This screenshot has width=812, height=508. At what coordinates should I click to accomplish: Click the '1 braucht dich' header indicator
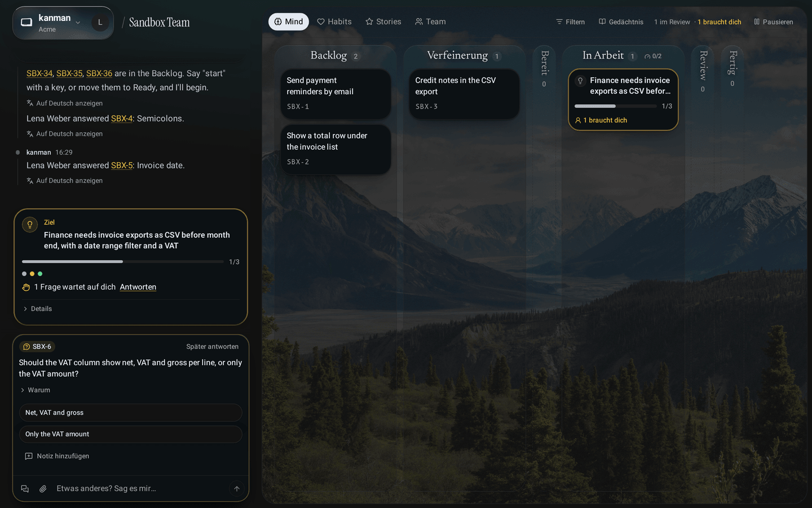coord(720,22)
